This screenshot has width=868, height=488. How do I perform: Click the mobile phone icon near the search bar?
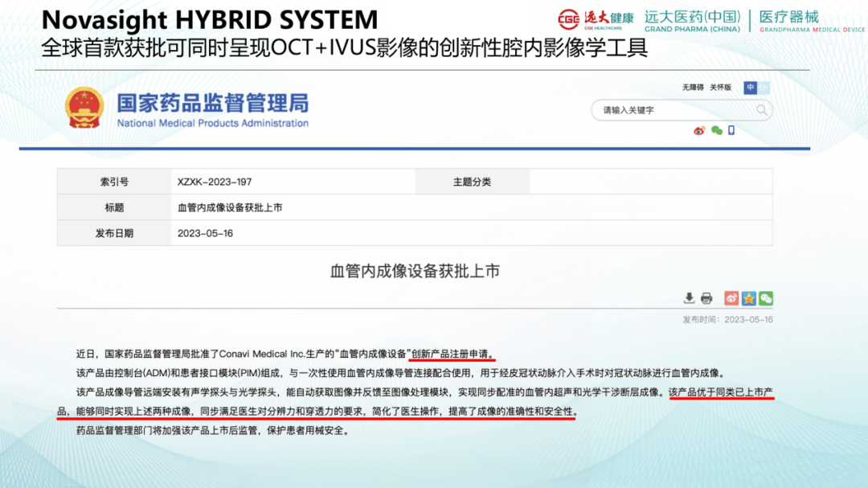point(731,130)
